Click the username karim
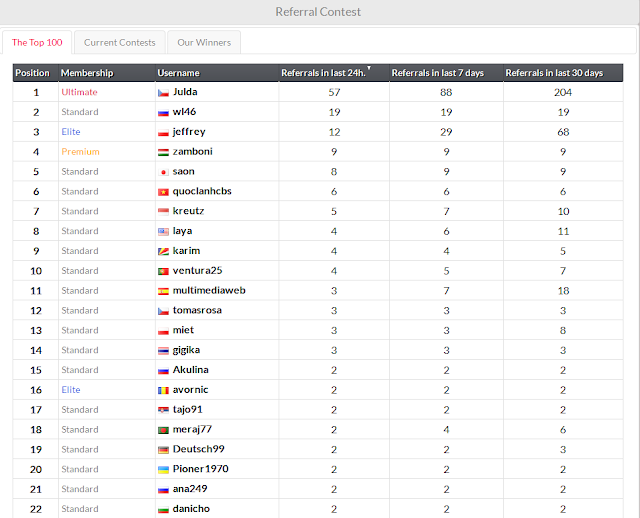Screen dimensions: 640x518 click(x=186, y=251)
